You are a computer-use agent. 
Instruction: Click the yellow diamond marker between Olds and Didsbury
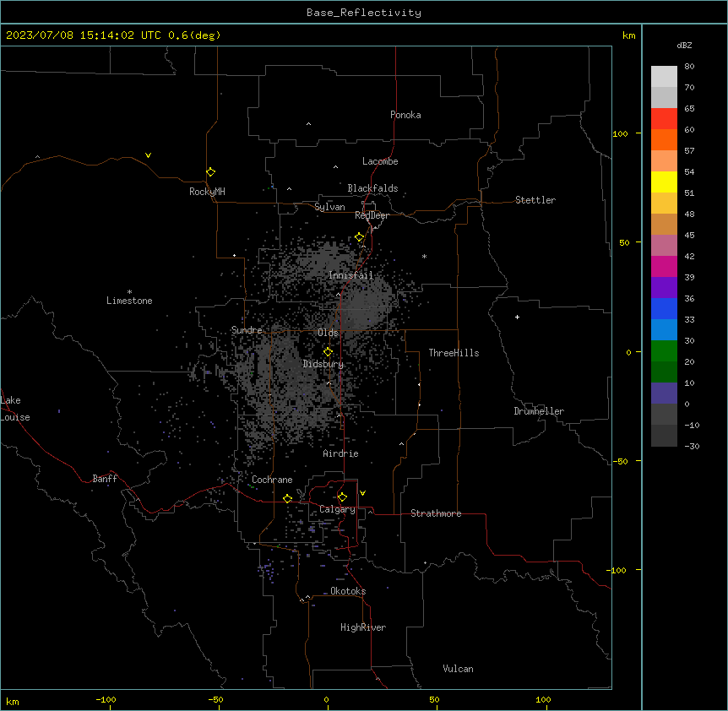coord(328,352)
